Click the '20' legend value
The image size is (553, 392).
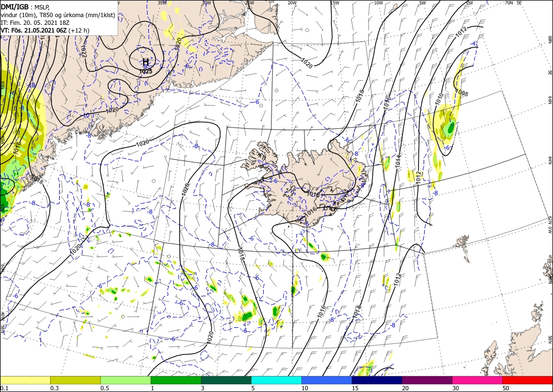[405, 388]
